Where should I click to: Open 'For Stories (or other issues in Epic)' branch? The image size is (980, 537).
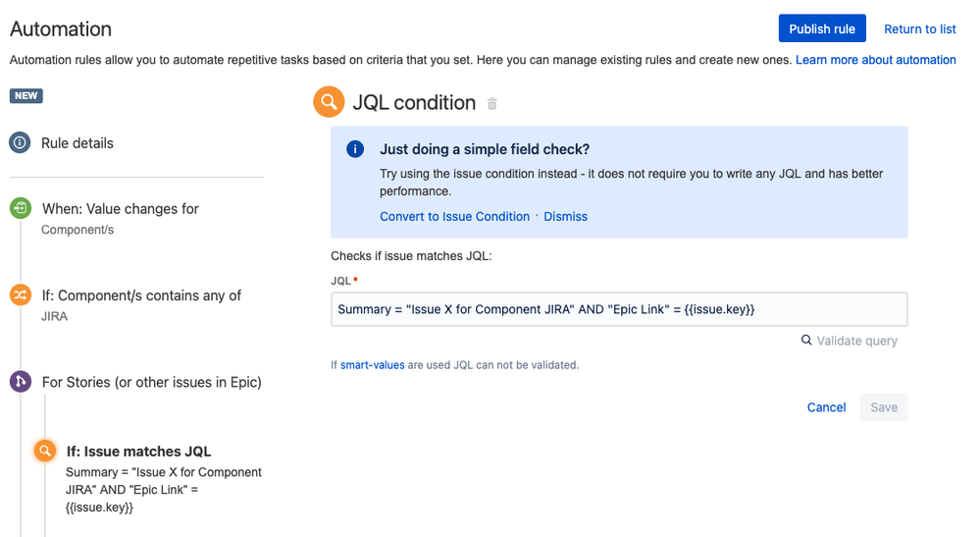click(x=151, y=382)
